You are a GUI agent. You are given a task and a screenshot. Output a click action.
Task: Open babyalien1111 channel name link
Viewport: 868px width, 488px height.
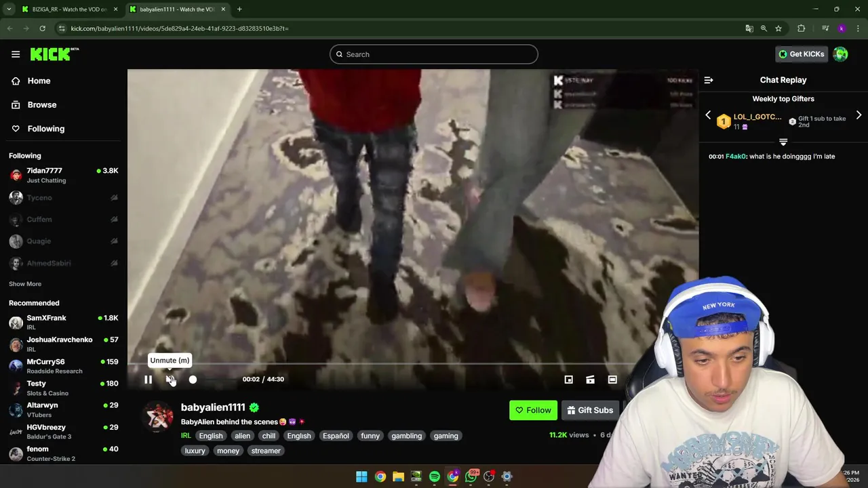pyautogui.click(x=213, y=407)
